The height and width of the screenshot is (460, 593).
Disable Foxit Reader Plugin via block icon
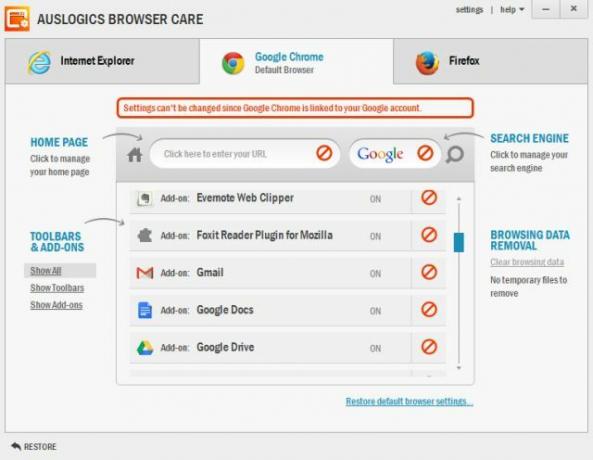[x=429, y=235]
